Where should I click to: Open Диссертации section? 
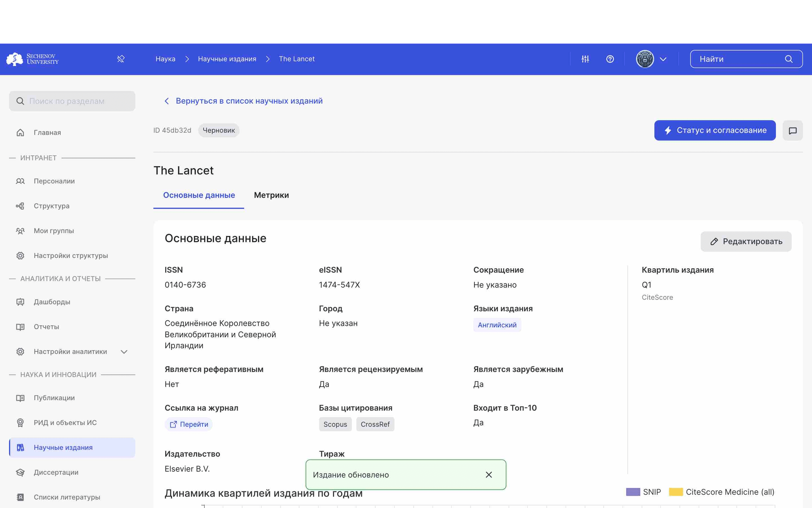click(x=72, y=472)
